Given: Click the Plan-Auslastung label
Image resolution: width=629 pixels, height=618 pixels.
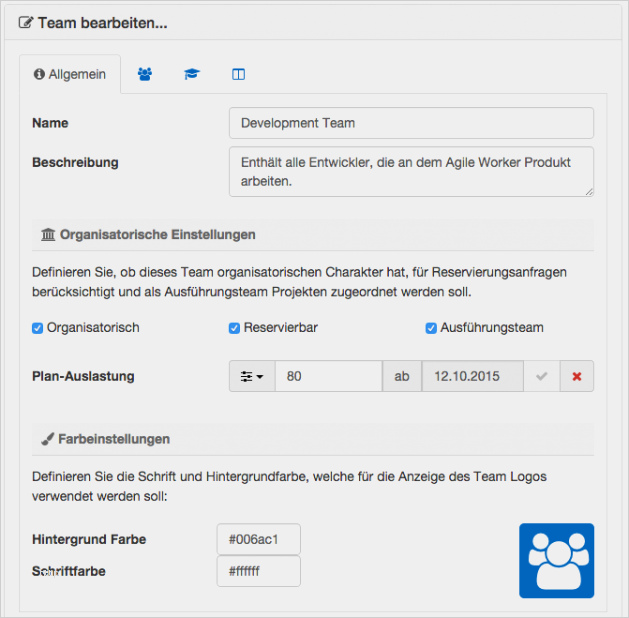Looking at the screenshot, I should pos(83,376).
